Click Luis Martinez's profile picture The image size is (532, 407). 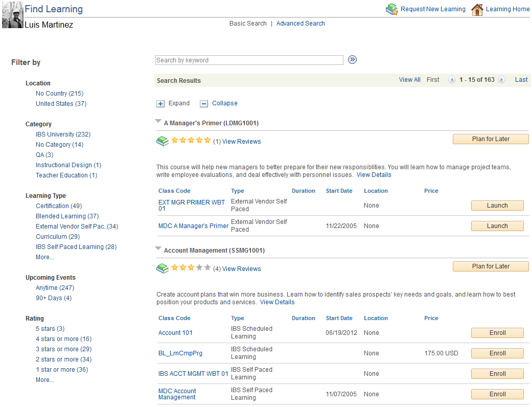tap(12, 15)
